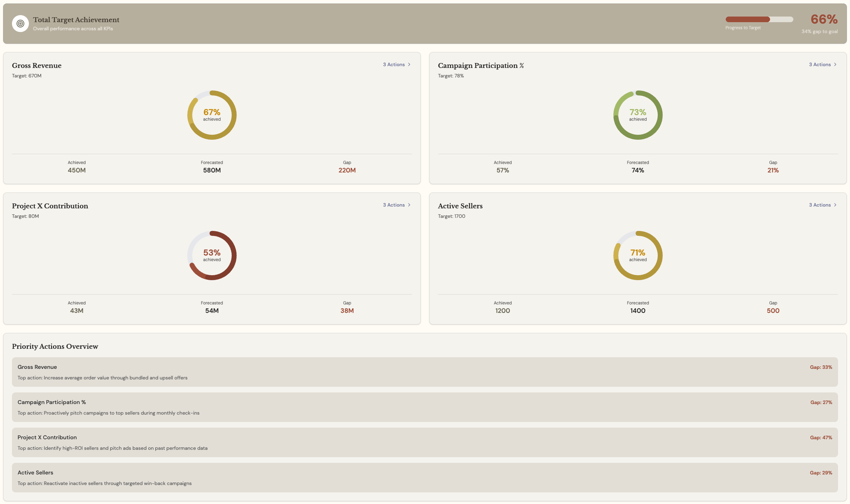Click the bullseye target icon in the header
850x504 pixels.
[x=21, y=23]
